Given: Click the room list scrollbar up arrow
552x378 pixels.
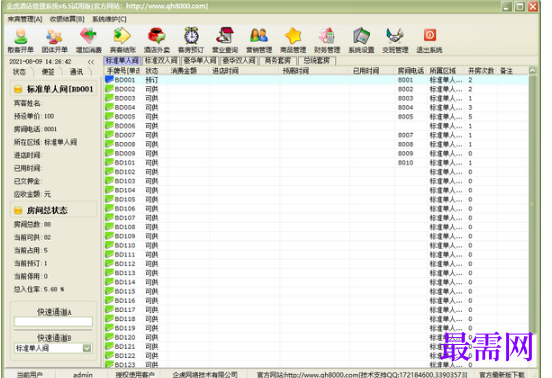Looking at the screenshot, I should point(532,71).
